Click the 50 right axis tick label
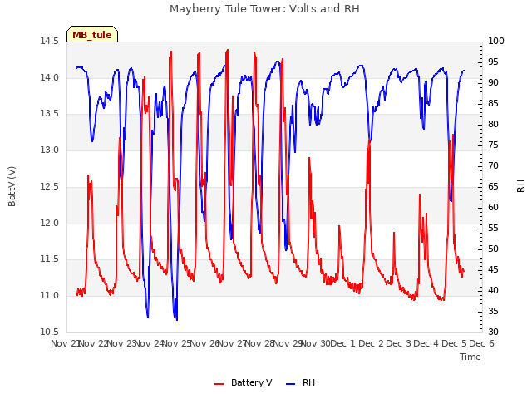 [x=493, y=249]
